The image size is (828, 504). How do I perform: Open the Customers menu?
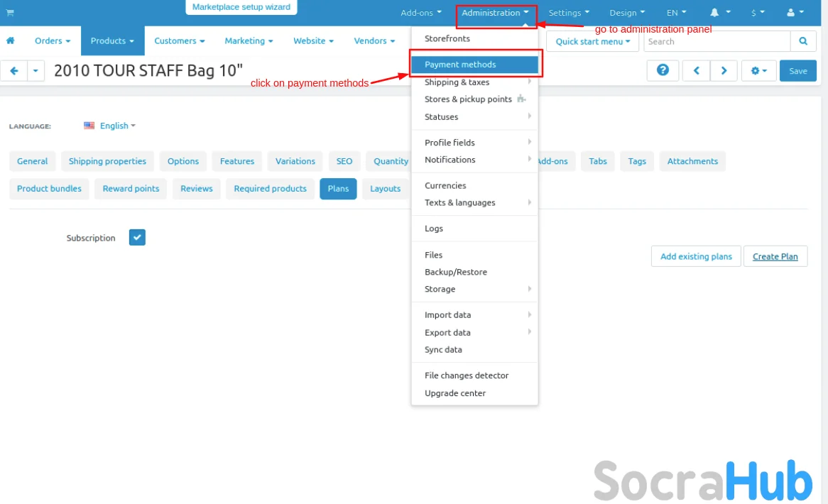(x=180, y=40)
